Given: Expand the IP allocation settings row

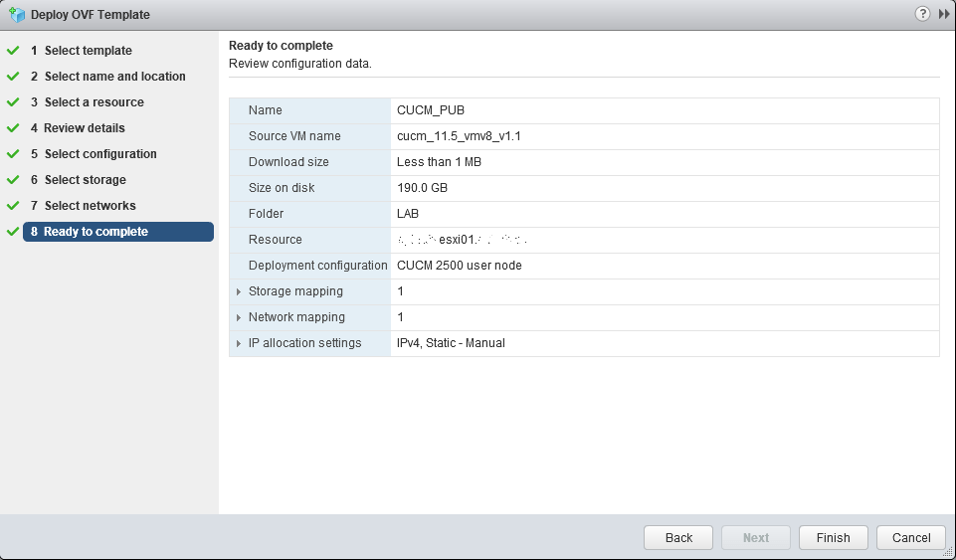Looking at the screenshot, I should click(x=239, y=344).
